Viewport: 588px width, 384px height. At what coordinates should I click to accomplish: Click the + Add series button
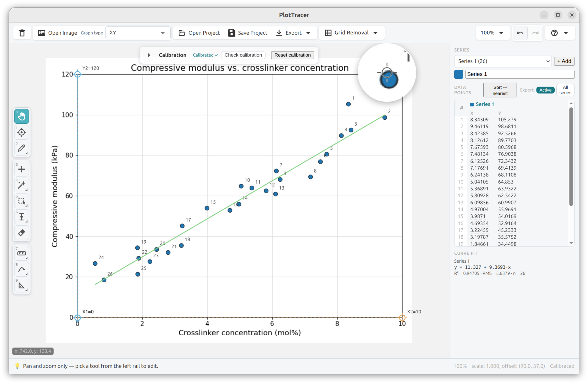(x=564, y=61)
